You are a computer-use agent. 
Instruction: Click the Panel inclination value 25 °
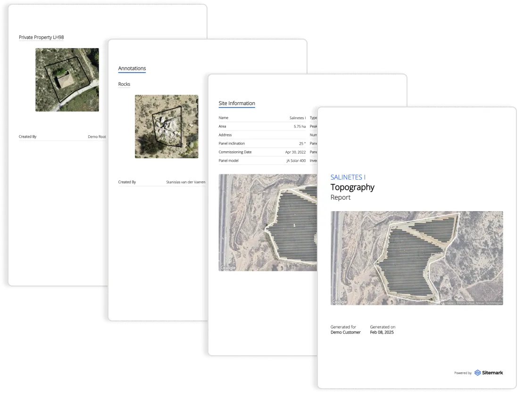pos(302,143)
